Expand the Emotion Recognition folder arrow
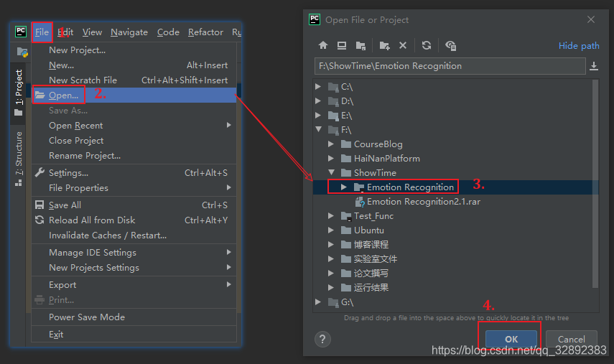614x364 pixels. pyautogui.click(x=344, y=187)
